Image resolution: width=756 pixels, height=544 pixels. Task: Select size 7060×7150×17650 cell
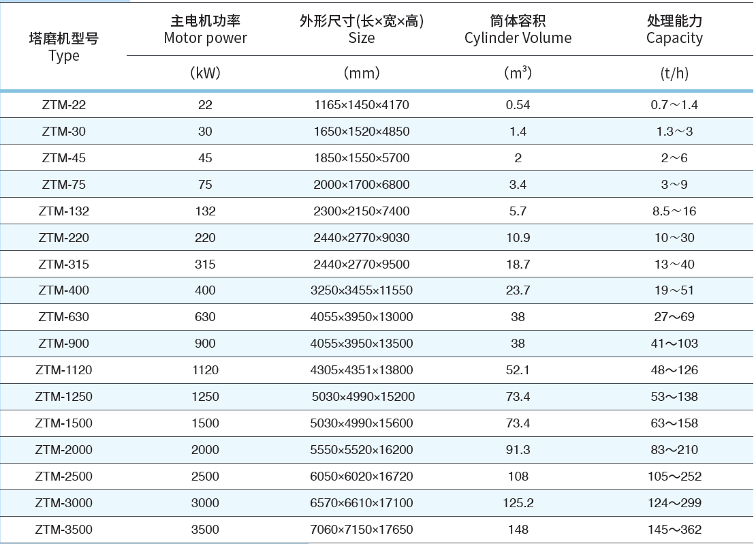coord(362,530)
